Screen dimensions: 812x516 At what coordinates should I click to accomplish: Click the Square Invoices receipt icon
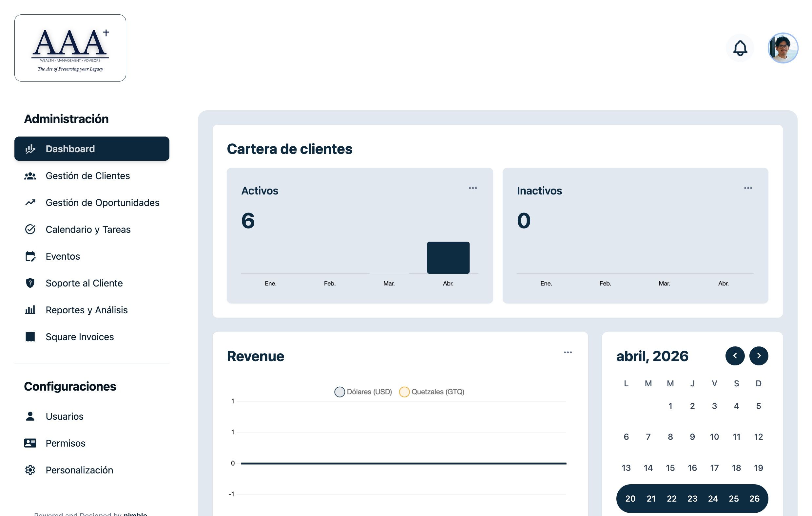click(x=30, y=337)
